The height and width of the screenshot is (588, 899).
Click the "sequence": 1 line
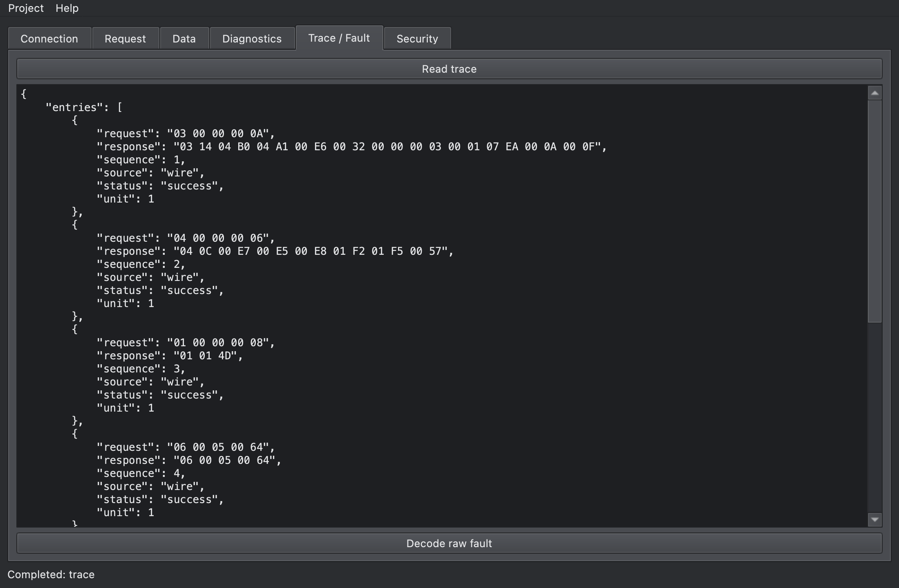pos(141,160)
